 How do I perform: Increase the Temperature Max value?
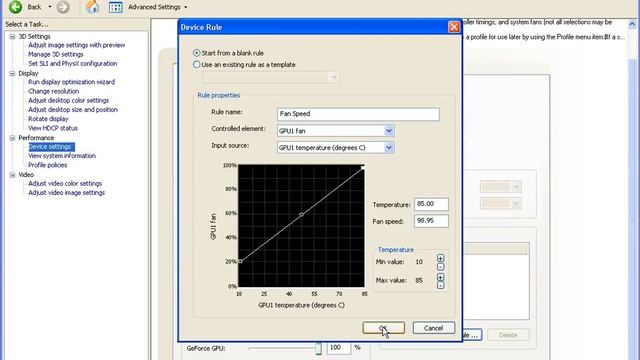[440, 277]
